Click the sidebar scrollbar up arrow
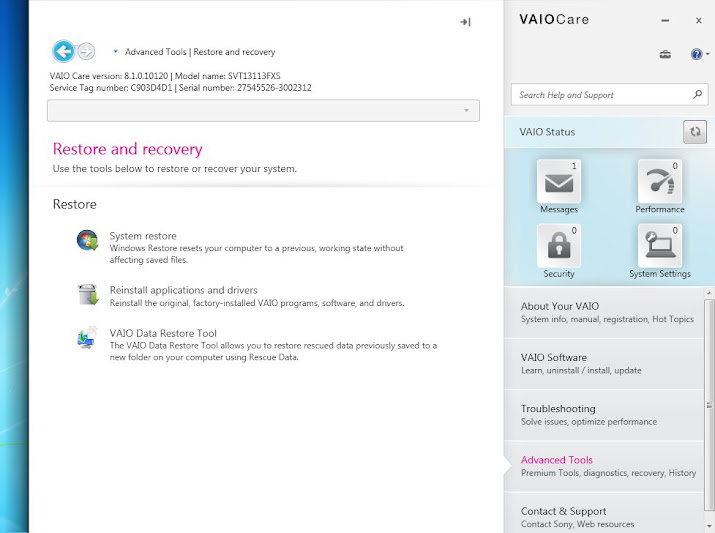 click(709, 293)
